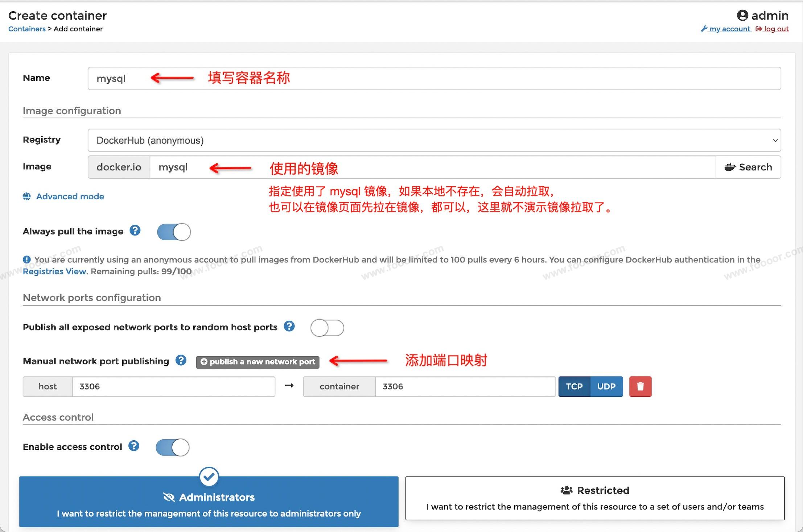Turn off Enable access control switch
The width and height of the screenshot is (803, 532).
click(173, 447)
